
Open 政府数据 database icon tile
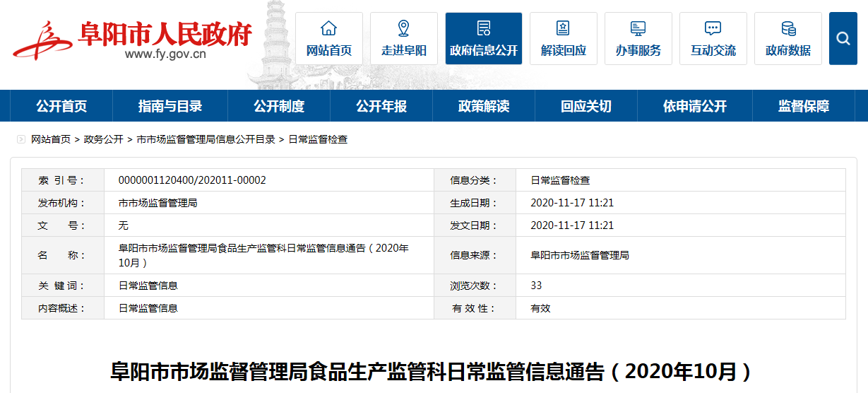click(788, 38)
